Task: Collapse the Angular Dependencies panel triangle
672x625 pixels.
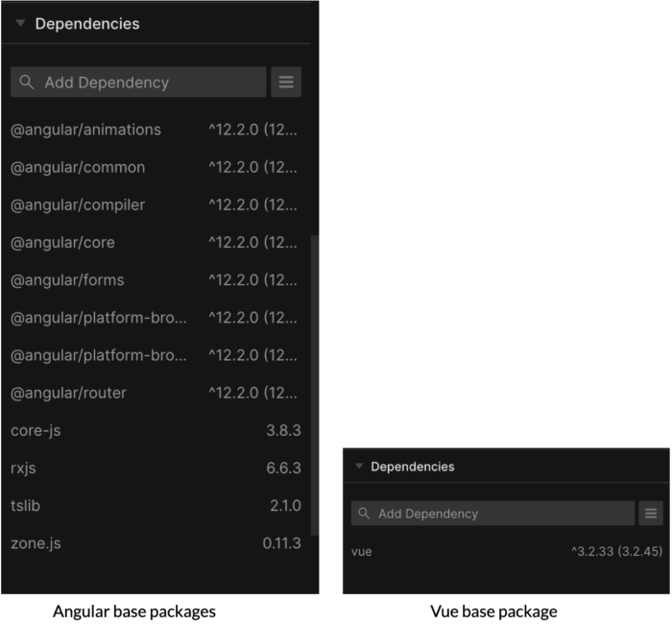Action: (x=20, y=24)
